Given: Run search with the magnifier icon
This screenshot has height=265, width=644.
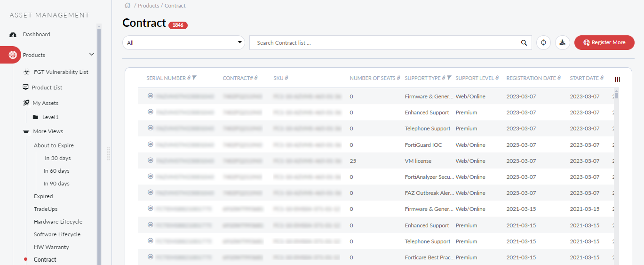Looking at the screenshot, I should point(524,43).
